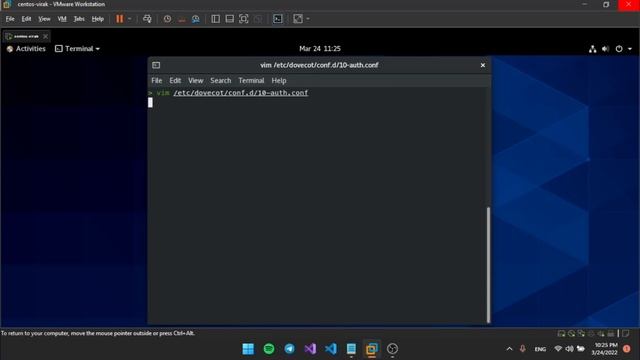640x360 pixels.
Task: Open the terminal Search menu
Action: point(221,80)
